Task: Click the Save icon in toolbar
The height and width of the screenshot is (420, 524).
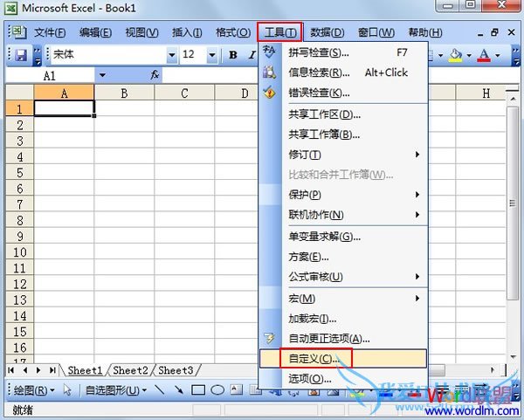Action: coord(21,55)
